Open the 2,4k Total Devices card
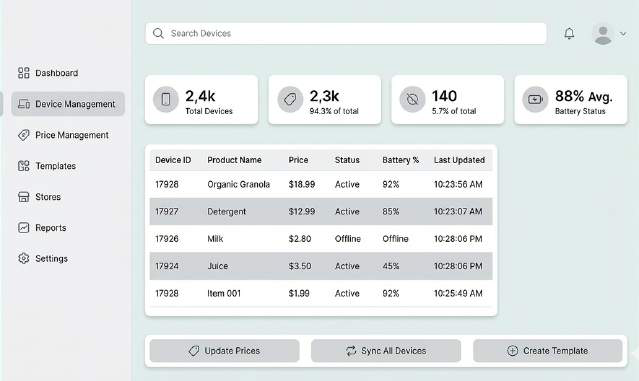Screen dimensions: 639x381 (x=202, y=99)
